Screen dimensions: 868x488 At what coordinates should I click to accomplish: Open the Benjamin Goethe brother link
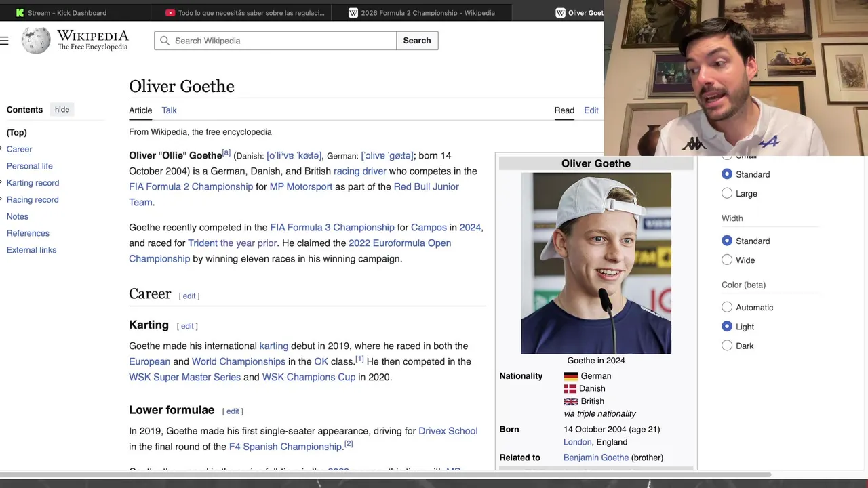coord(596,457)
